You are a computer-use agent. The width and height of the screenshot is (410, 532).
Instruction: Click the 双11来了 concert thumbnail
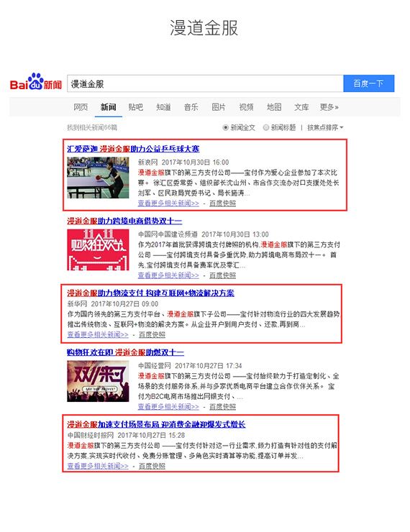click(x=98, y=381)
